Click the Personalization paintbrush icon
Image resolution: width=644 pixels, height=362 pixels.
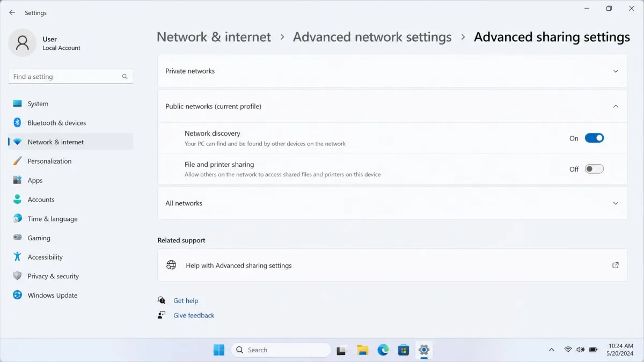(x=17, y=161)
